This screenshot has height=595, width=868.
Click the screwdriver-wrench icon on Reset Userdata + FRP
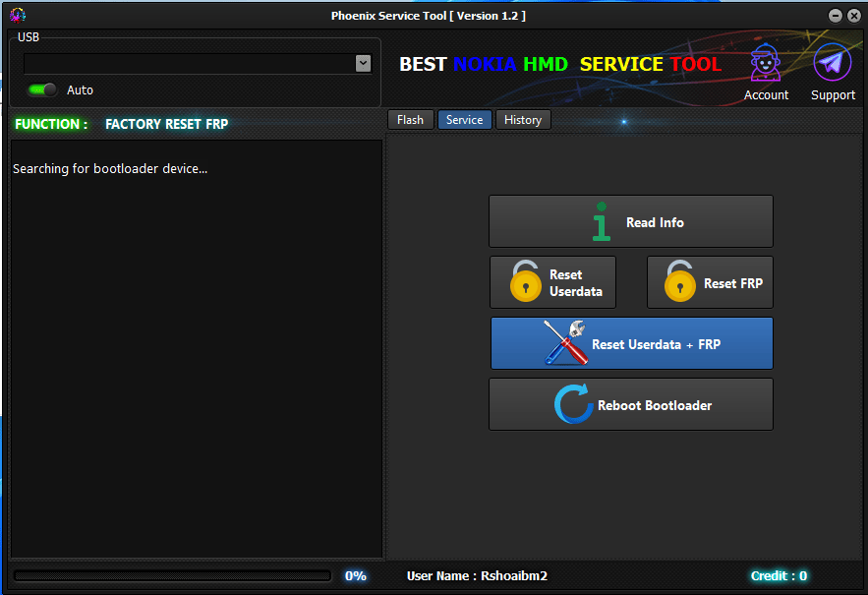coord(568,342)
